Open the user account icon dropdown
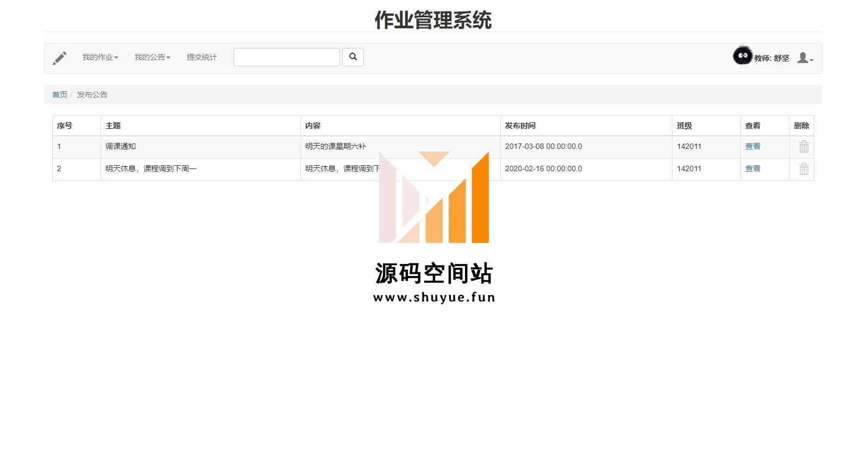This screenshot has height=457, width=868. click(x=805, y=58)
